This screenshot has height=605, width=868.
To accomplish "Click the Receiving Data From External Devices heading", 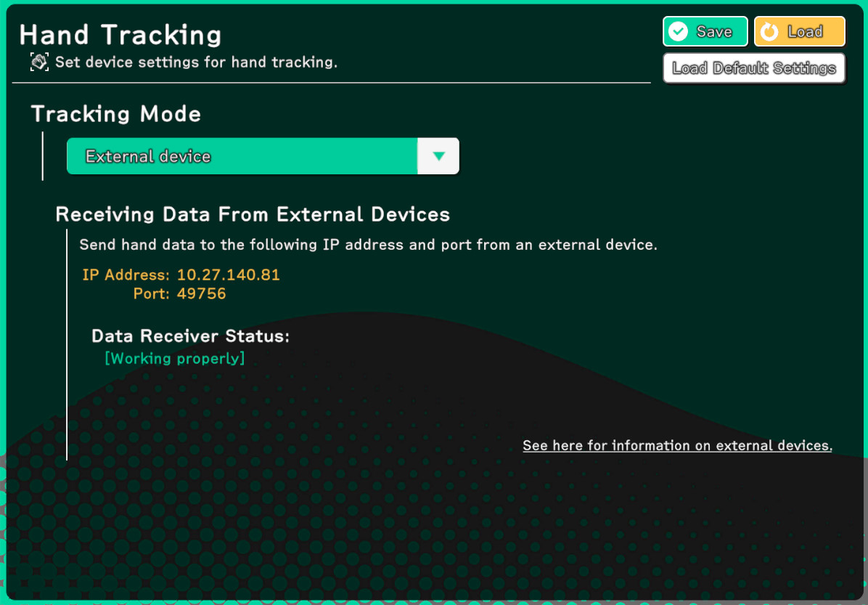I will [x=253, y=215].
